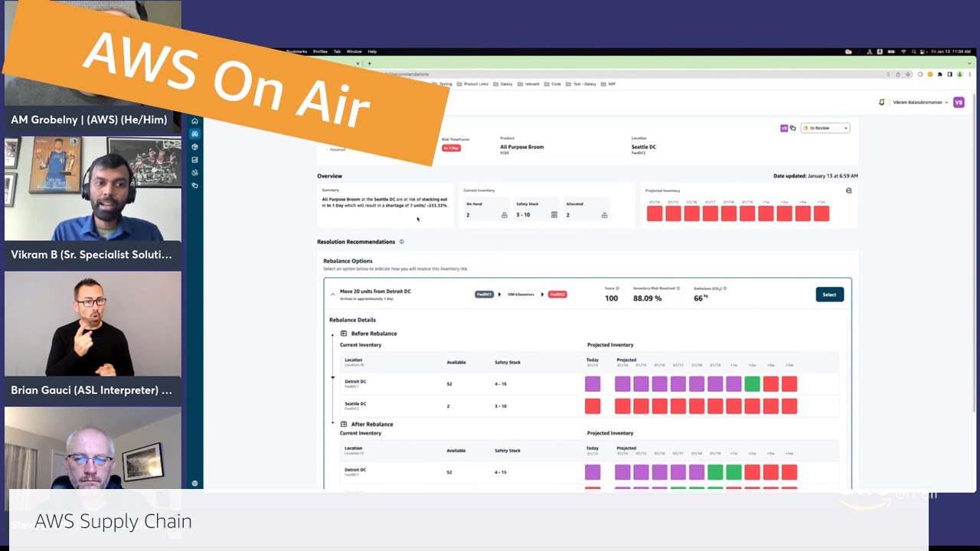Click the notification bell near the user name
Image resolution: width=980 pixels, height=551 pixels.
(x=881, y=103)
